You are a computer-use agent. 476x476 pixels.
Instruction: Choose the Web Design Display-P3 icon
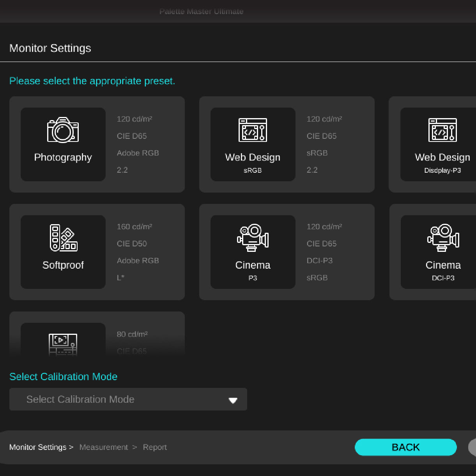[x=442, y=130]
